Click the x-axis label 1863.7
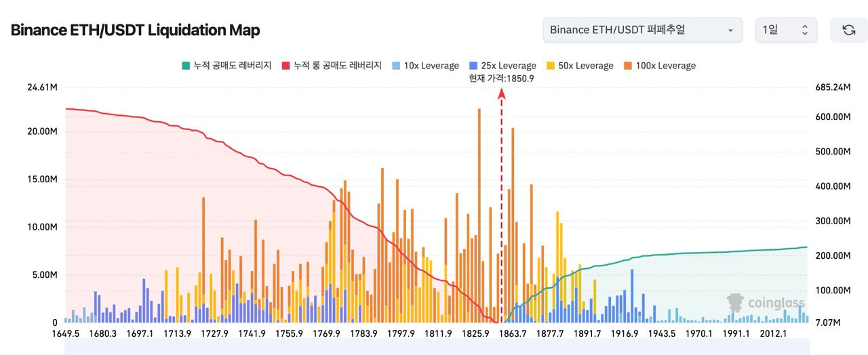The image size is (868, 355). [x=513, y=333]
